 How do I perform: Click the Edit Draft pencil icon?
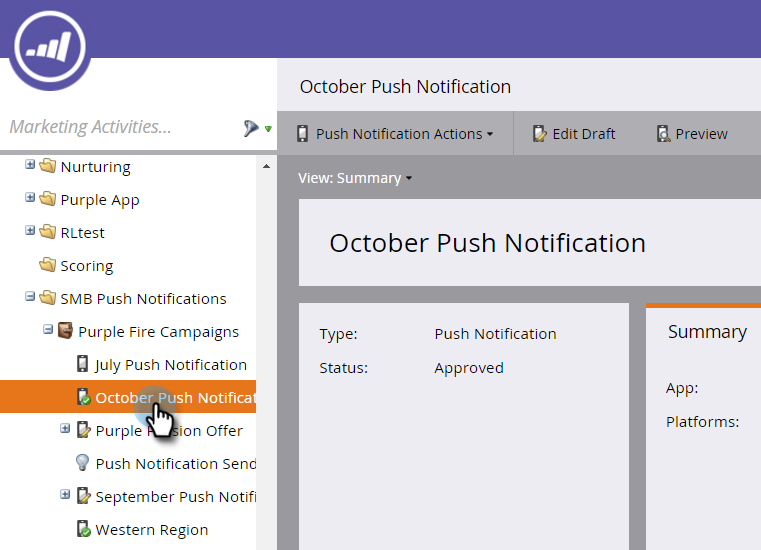(x=539, y=133)
